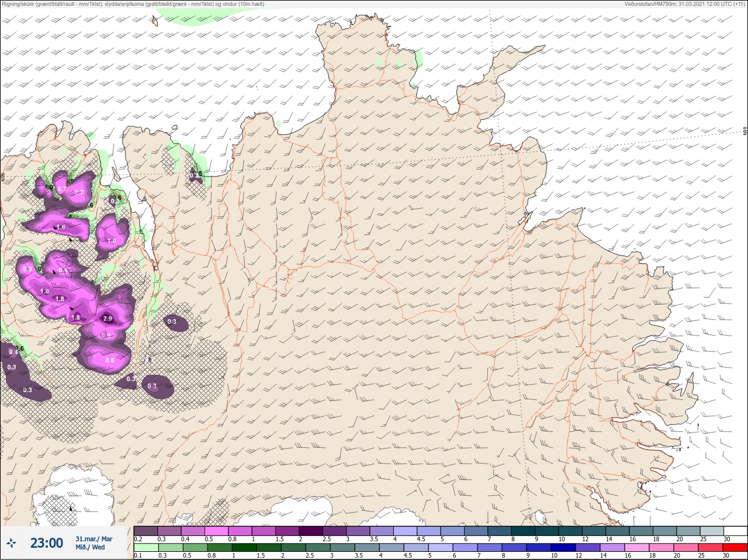Screen dimensions: 748x560
Task: Click the '31.mar./ Mar' date text
Action: click(x=94, y=539)
